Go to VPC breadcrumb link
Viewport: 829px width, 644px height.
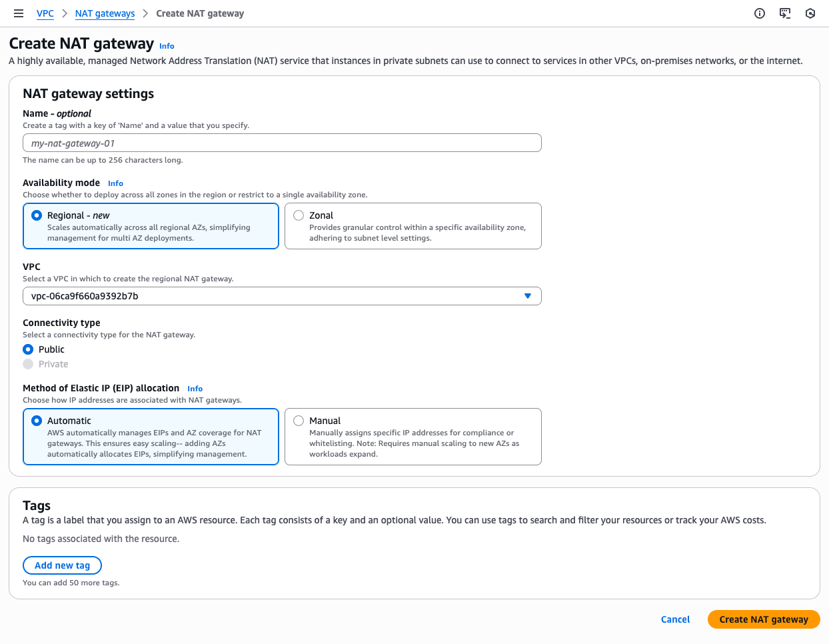pos(45,13)
